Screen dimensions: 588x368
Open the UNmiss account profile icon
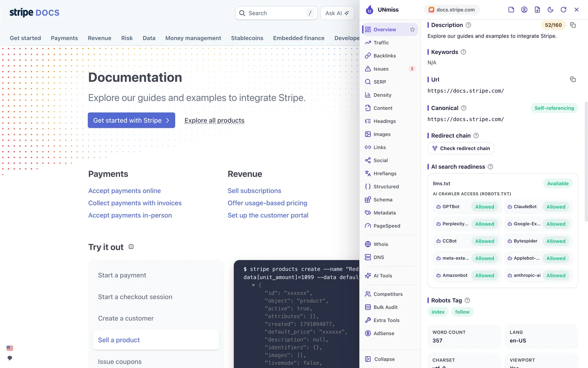point(524,10)
